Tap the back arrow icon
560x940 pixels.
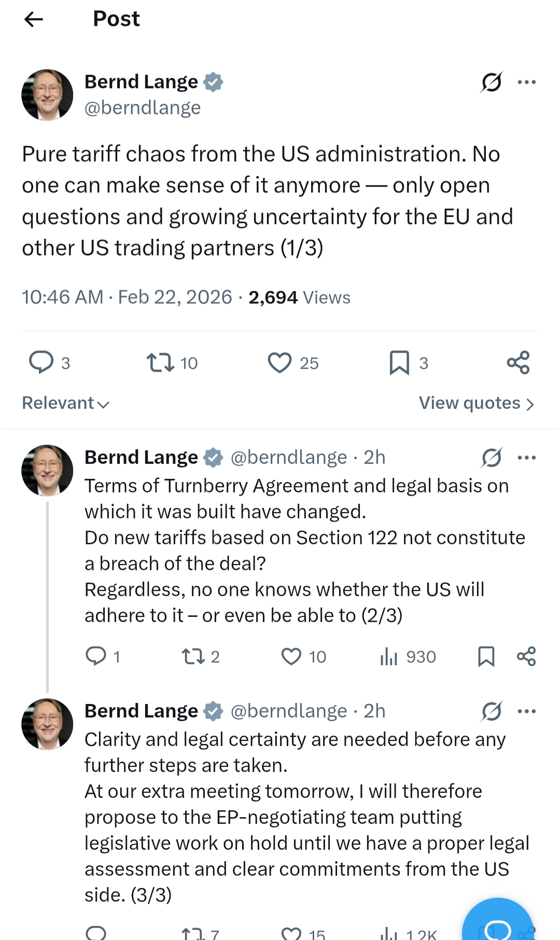click(x=34, y=20)
